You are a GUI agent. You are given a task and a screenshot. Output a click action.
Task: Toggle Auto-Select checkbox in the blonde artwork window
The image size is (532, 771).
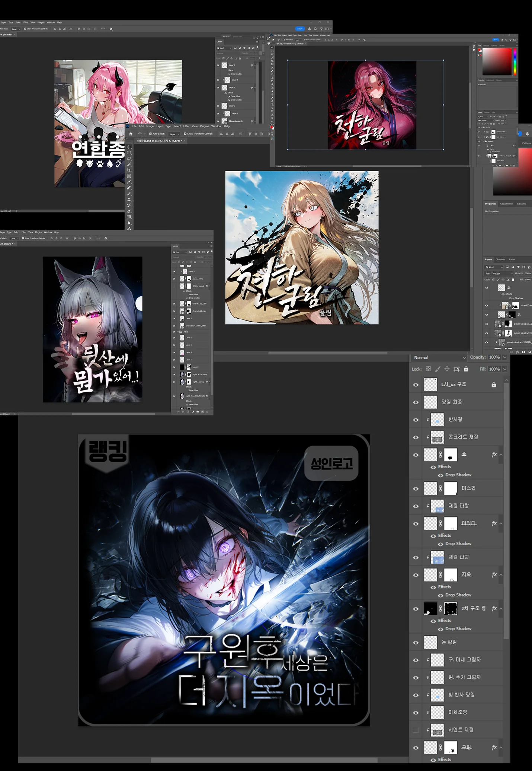point(150,134)
